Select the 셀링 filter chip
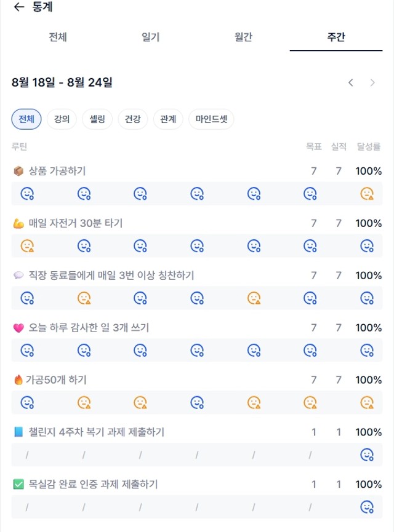 point(97,119)
